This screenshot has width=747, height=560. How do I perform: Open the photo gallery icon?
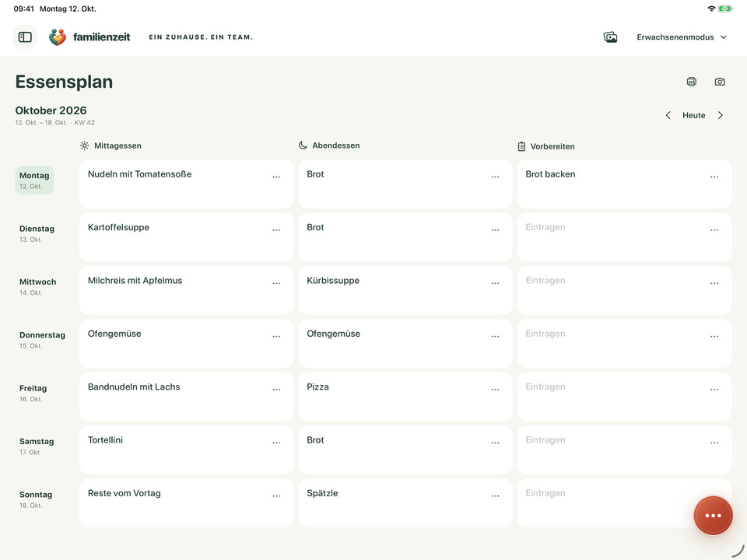(610, 37)
